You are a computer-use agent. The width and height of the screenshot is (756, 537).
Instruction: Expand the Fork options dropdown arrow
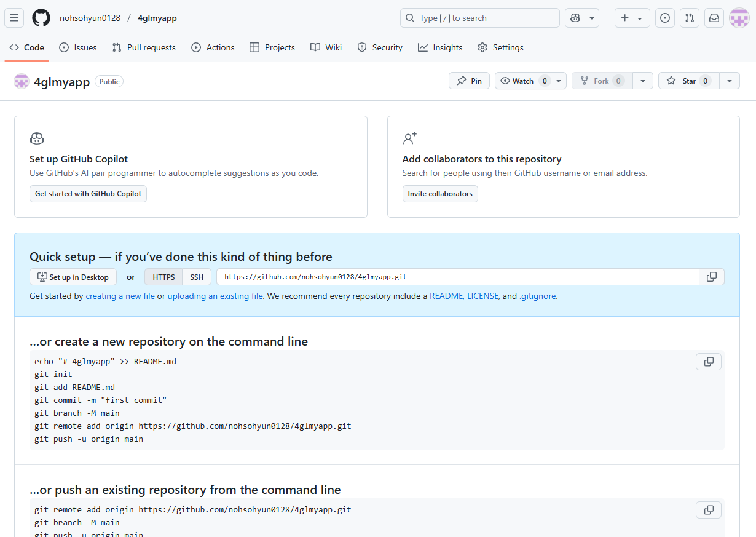click(643, 81)
